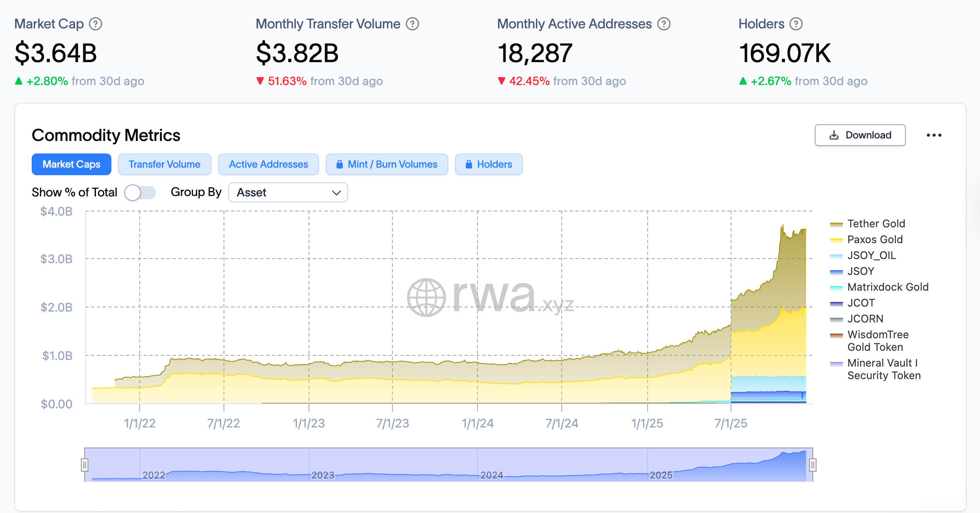Image resolution: width=980 pixels, height=513 pixels.
Task: Click the dropdown chevron next to Asset
Action: 336,192
